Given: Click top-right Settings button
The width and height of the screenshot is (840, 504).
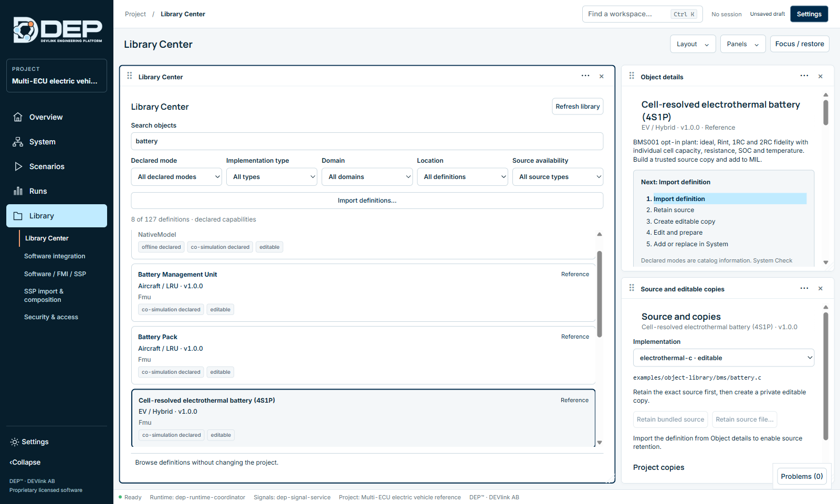Looking at the screenshot, I should point(809,14).
